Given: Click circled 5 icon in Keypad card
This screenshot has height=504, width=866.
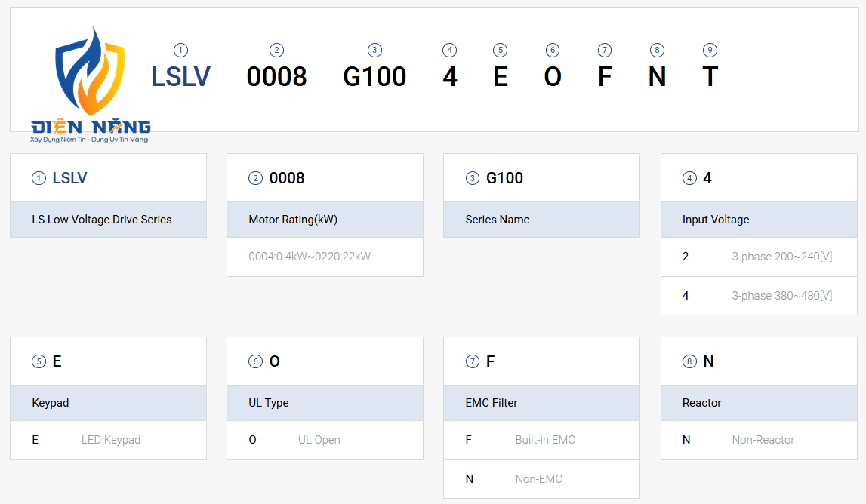Looking at the screenshot, I should 39,361.
